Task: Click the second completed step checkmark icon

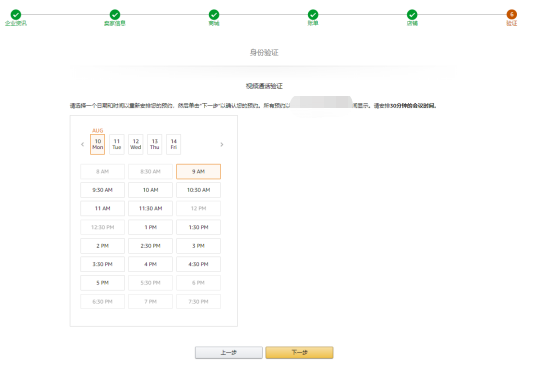Action: coord(115,14)
